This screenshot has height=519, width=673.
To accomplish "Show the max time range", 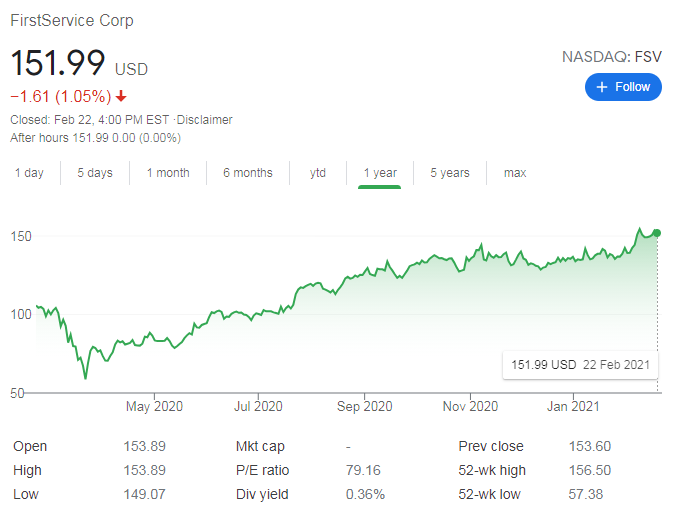I will [515, 173].
